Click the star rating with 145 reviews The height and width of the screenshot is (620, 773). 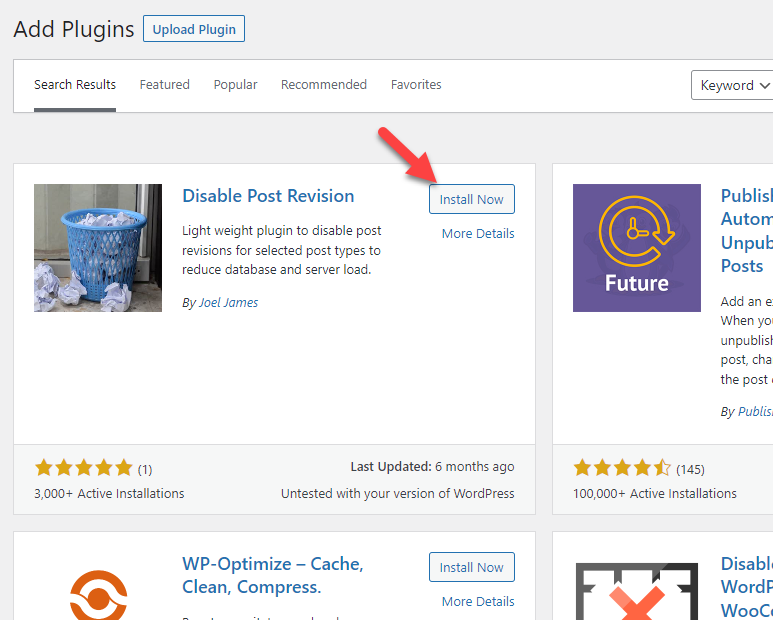(622, 468)
